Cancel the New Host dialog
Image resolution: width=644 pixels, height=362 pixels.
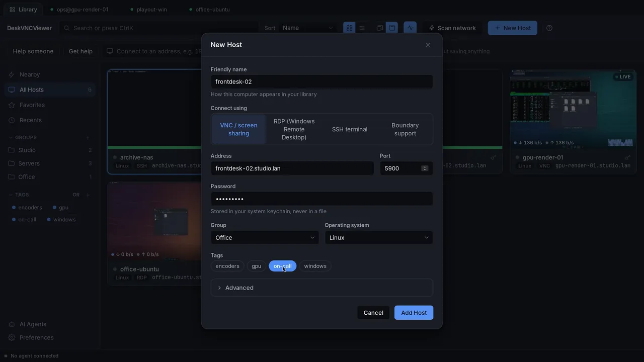[x=373, y=313]
